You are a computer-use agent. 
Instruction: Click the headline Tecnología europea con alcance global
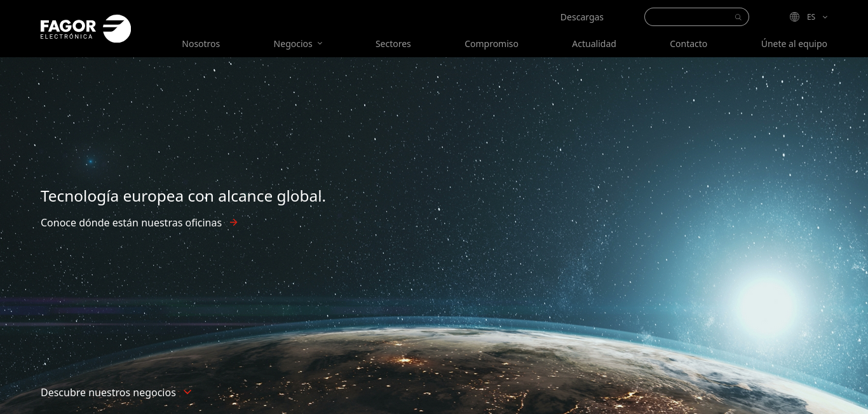[183, 197]
